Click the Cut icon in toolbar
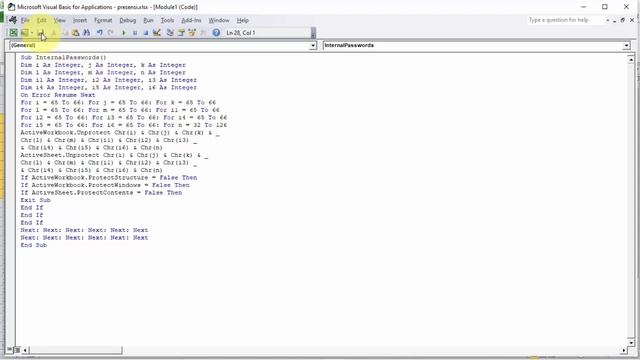Image resolution: width=640 pixels, height=360 pixels. point(53,33)
